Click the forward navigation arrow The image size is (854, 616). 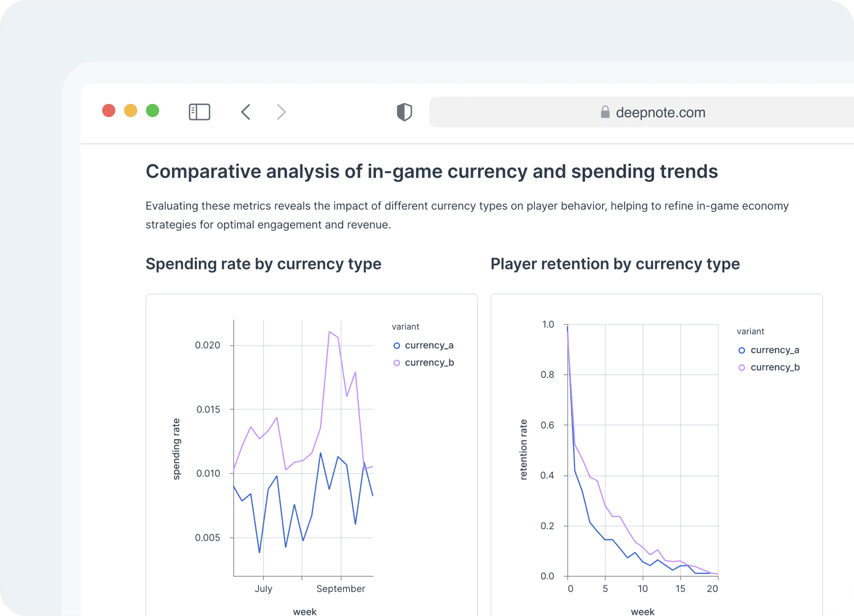[x=281, y=112]
